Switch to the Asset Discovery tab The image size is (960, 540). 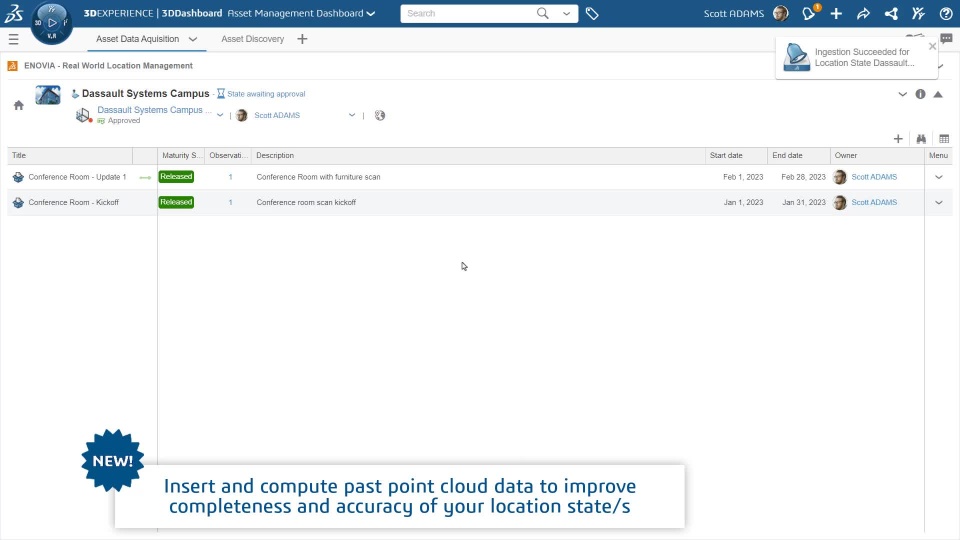[x=252, y=39]
